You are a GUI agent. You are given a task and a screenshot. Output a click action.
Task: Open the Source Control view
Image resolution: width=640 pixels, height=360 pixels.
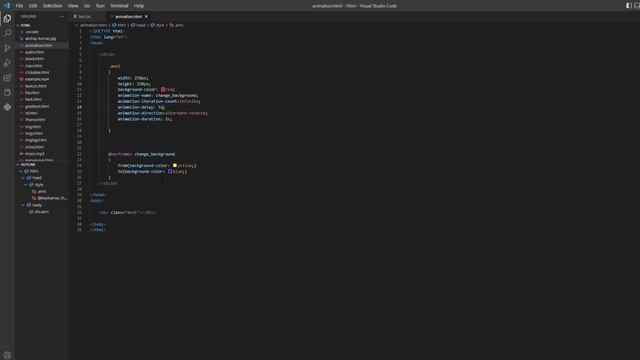point(7,48)
